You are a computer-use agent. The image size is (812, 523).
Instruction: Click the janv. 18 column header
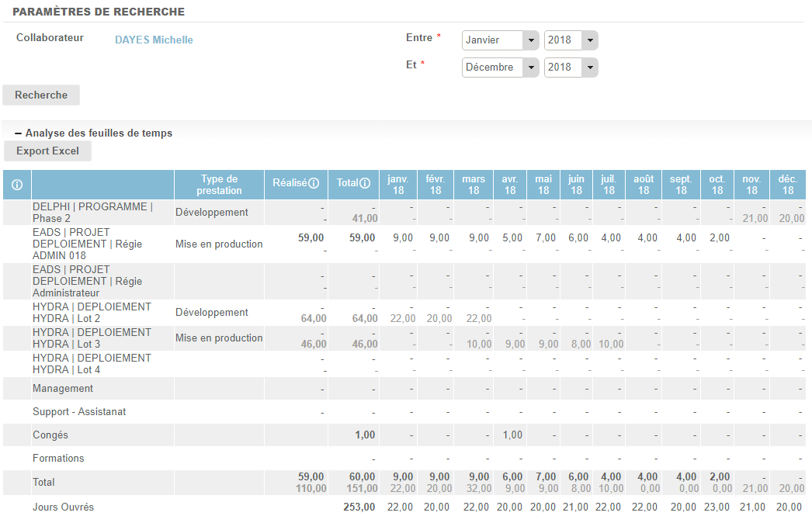pos(398,185)
